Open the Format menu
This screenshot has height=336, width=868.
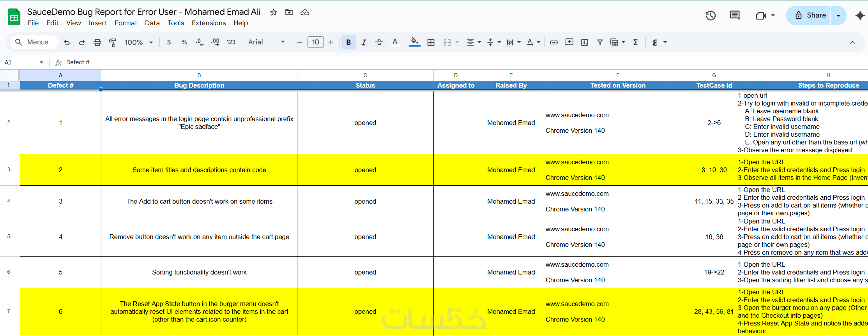(x=126, y=23)
